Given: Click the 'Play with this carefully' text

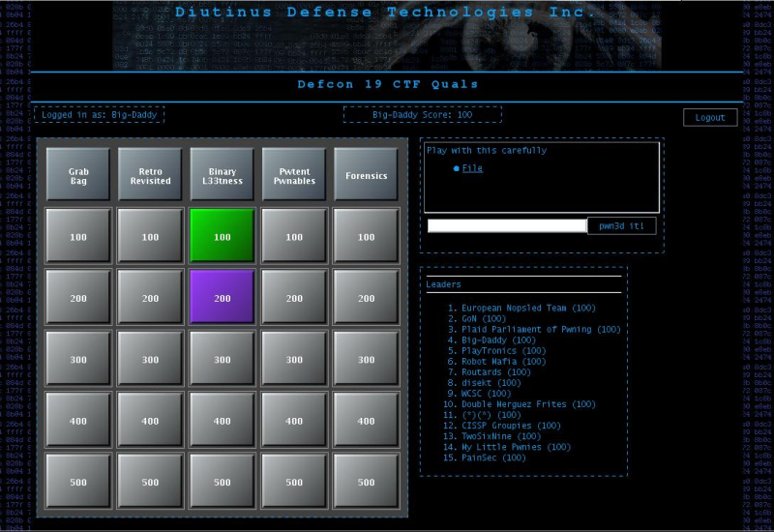Looking at the screenshot, I should point(487,151).
